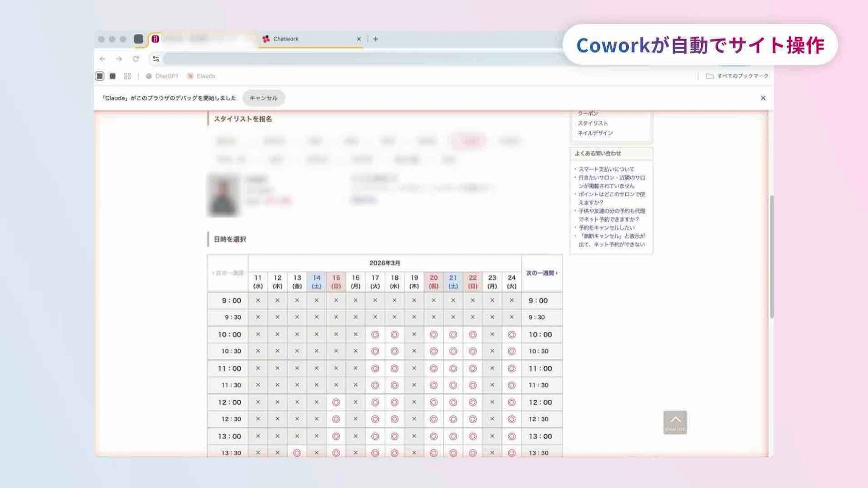868x488 pixels.
Task: Open the ChatGPT bookmark
Action: tap(162, 76)
